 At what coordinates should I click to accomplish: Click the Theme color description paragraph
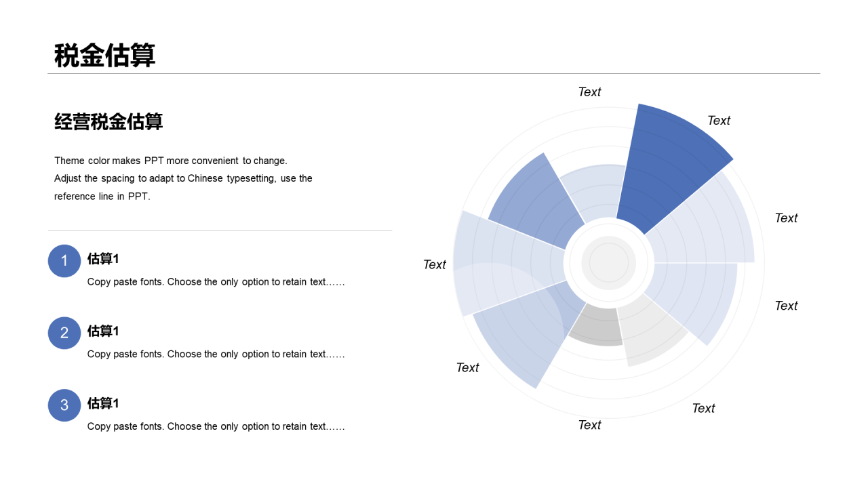(x=183, y=178)
